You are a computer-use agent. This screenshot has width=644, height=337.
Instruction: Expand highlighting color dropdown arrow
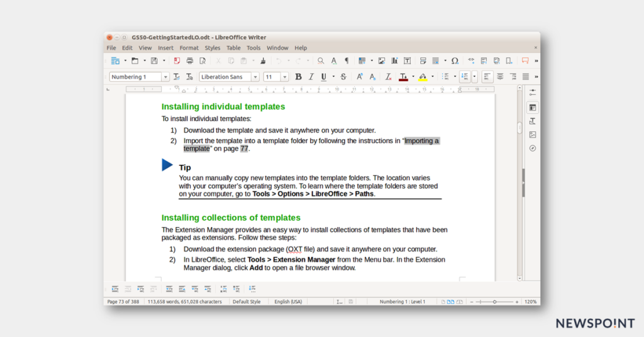click(433, 77)
